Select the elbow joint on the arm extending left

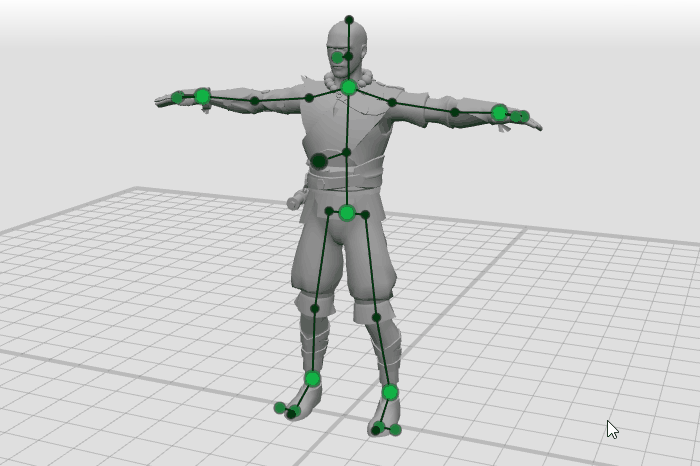pyautogui.click(x=254, y=101)
